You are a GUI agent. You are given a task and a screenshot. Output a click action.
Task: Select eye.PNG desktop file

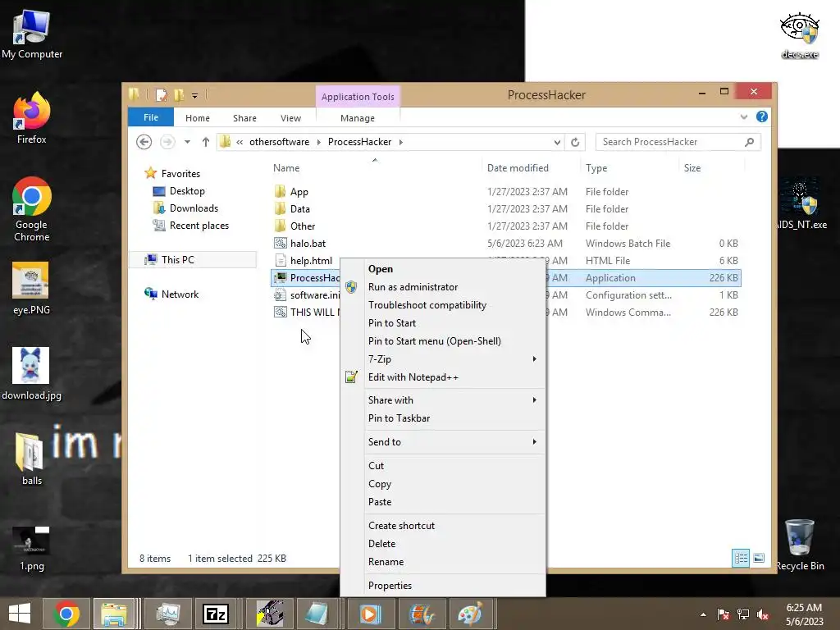click(x=31, y=288)
